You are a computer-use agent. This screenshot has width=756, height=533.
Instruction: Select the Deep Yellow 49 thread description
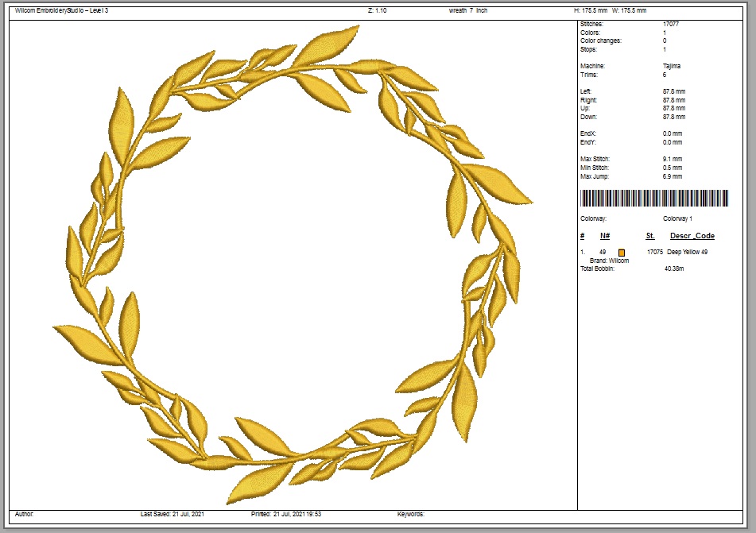tap(687, 252)
